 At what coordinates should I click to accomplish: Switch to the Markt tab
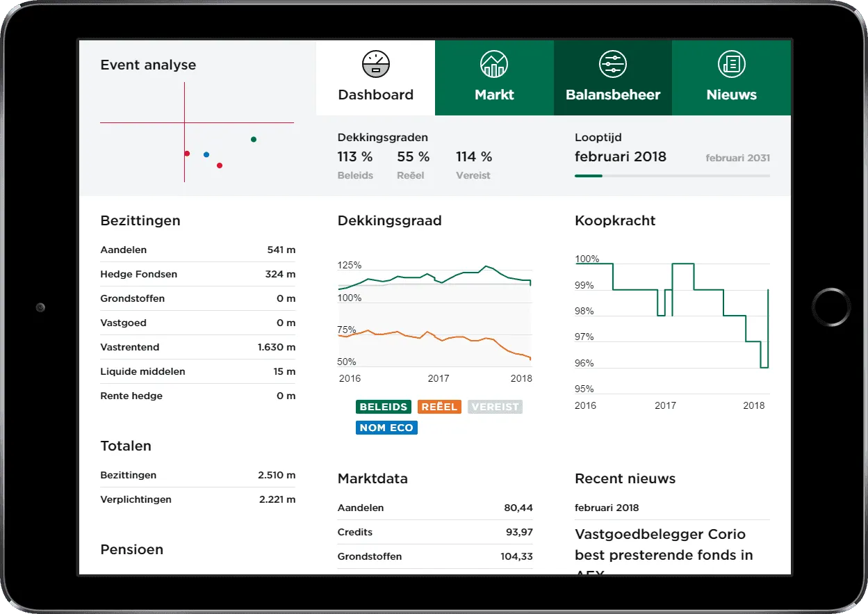(x=494, y=95)
